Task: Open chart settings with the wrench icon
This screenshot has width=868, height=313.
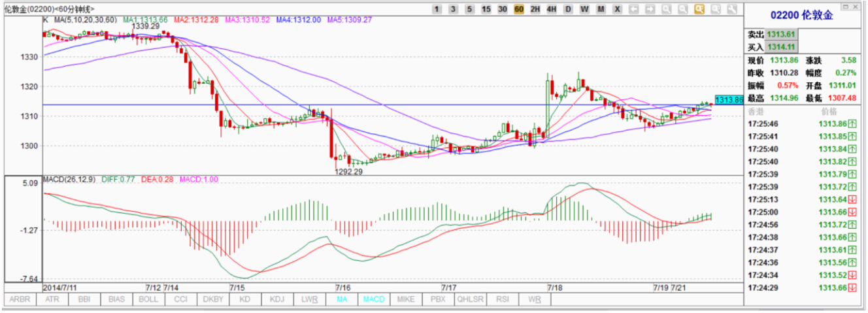Action: click(x=731, y=9)
